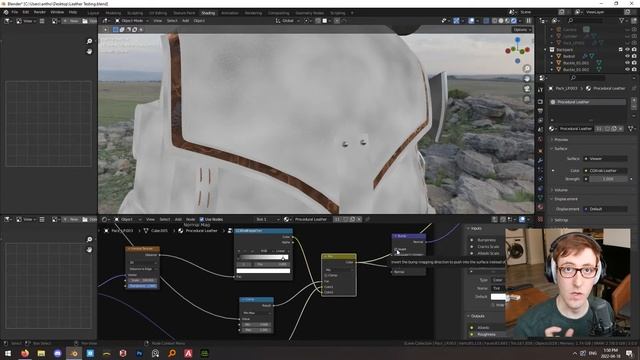
Task: Open the Global transform orientation dropdown
Action: pos(288,20)
